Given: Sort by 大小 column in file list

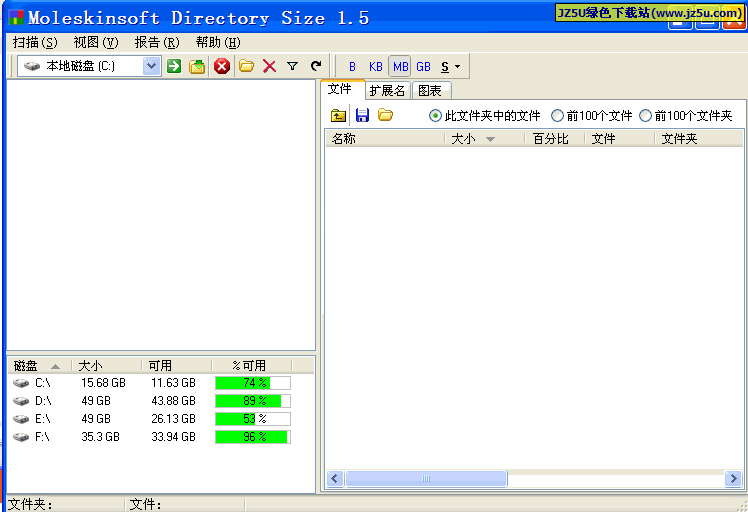Looking at the screenshot, I should pyautogui.click(x=485, y=139).
